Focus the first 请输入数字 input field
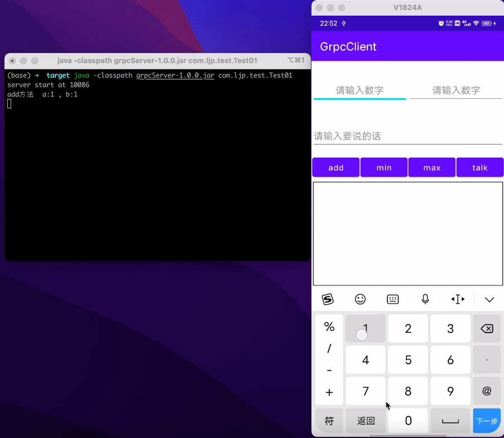 coord(359,90)
